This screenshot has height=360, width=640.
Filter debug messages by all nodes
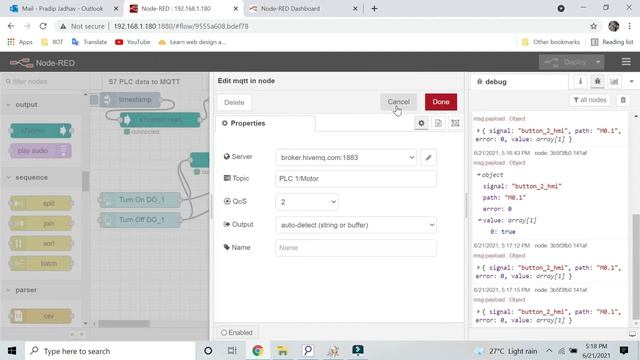click(590, 100)
